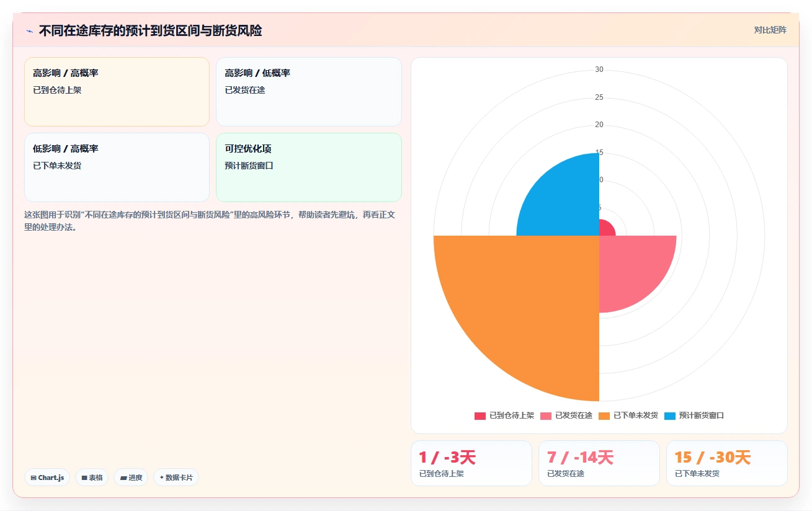The image size is (812, 511).
Task: Toggle the 预计断货窗口 legend item
Action: 694,415
